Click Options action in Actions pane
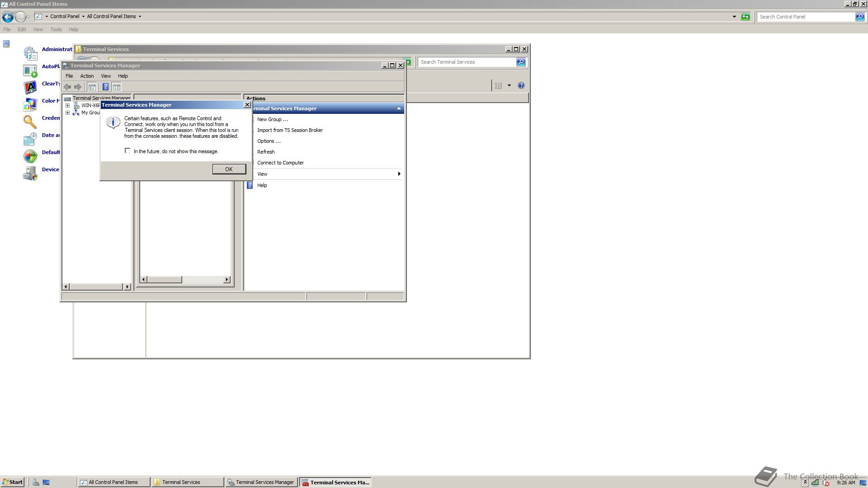The image size is (868, 488). [x=269, y=141]
